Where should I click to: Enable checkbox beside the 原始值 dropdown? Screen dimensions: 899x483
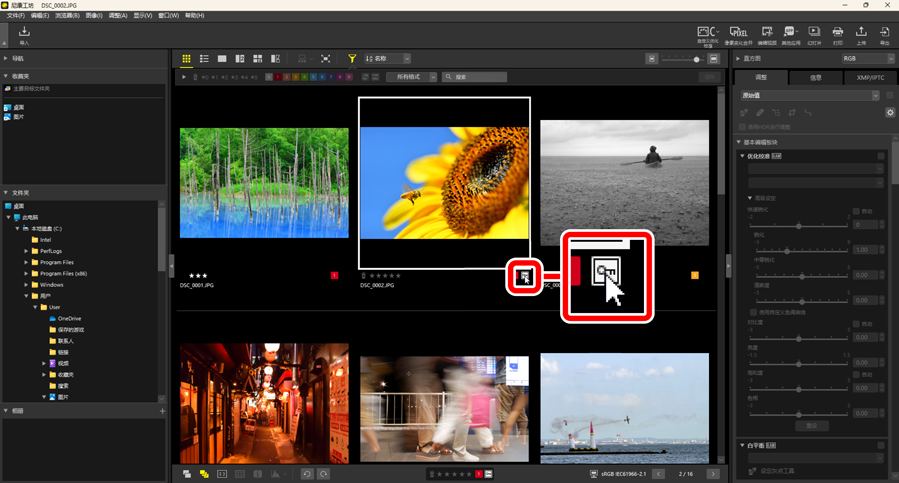coord(889,95)
